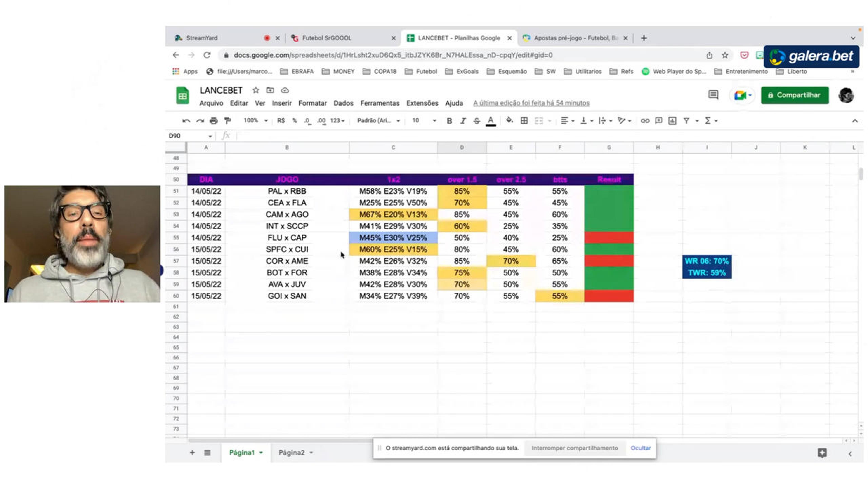Format as percent
This screenshot has width=868, height=488.
pos(295,121)
